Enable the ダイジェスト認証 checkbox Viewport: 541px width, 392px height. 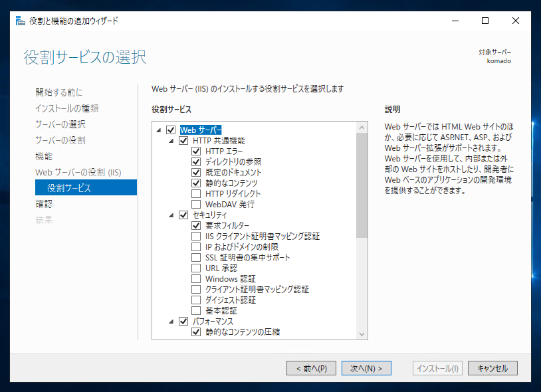pyautogui.click(x=196, y=300)
